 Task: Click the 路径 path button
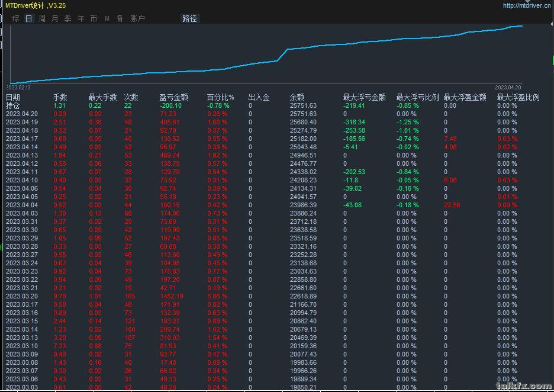click(x=190, y=18)
